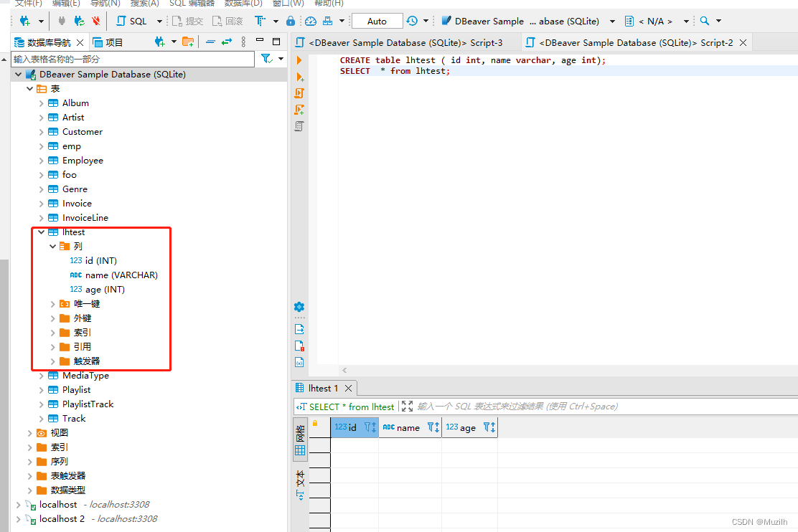This screenshot has width=798, height=532.
Task: Expand the Employee table node
Action: (x=41, y=161)
